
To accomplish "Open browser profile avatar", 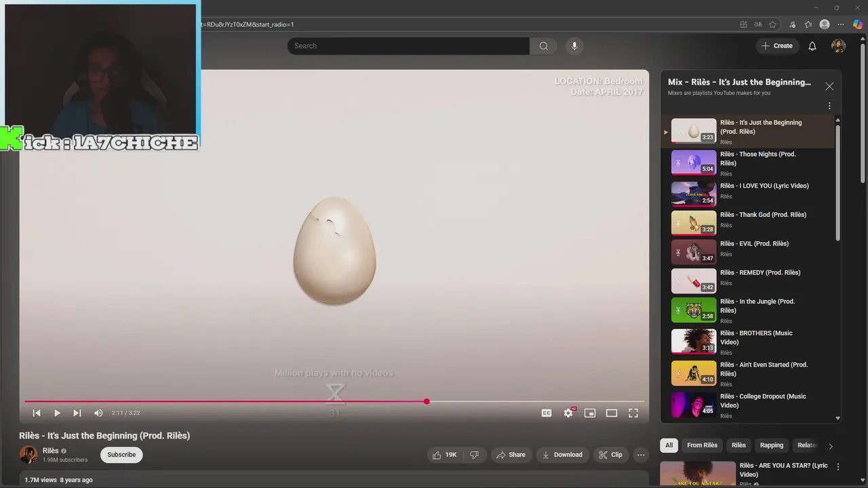I will (825, 24).
